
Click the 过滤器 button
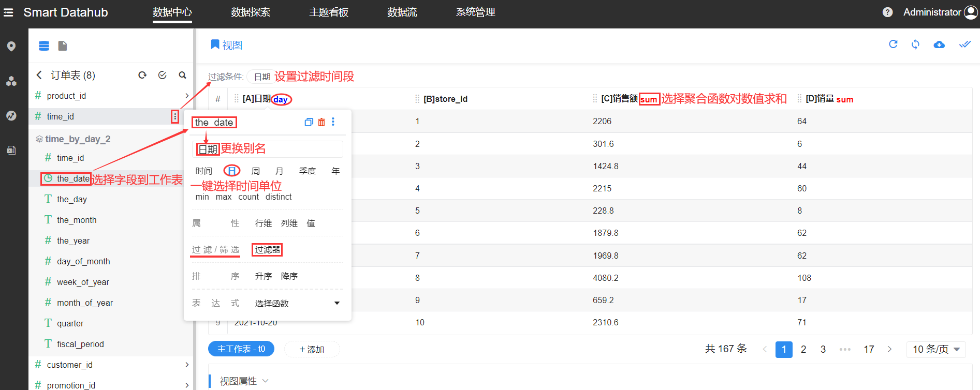(x=267, y=250)
